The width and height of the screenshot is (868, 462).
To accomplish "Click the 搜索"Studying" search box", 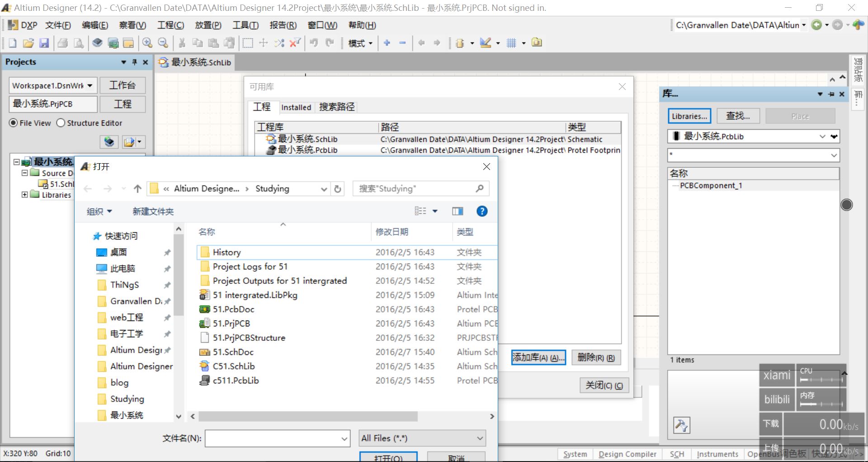I will 420,189.
